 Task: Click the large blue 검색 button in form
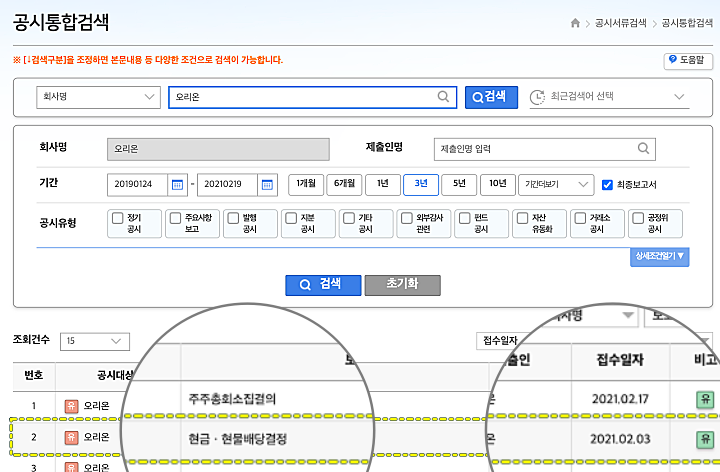[323, 285]
